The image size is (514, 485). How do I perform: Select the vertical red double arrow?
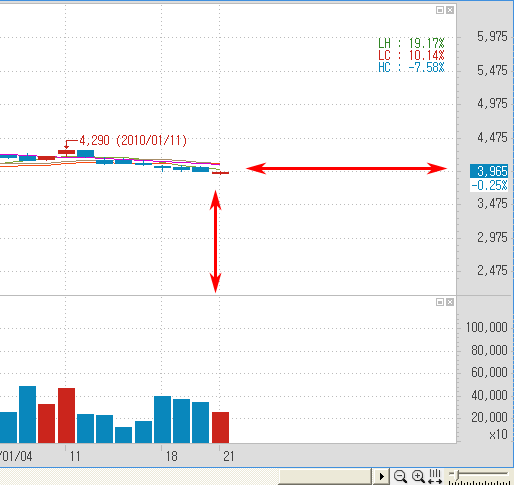pos(215,242)
